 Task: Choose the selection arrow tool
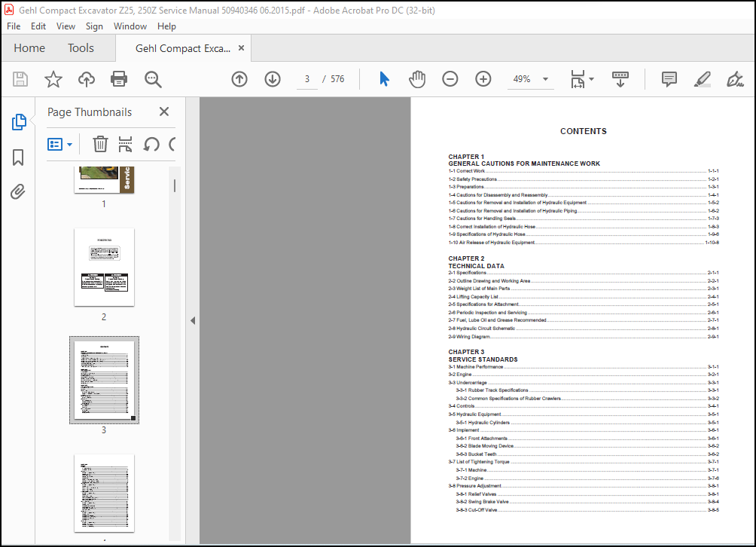[384, 79]
